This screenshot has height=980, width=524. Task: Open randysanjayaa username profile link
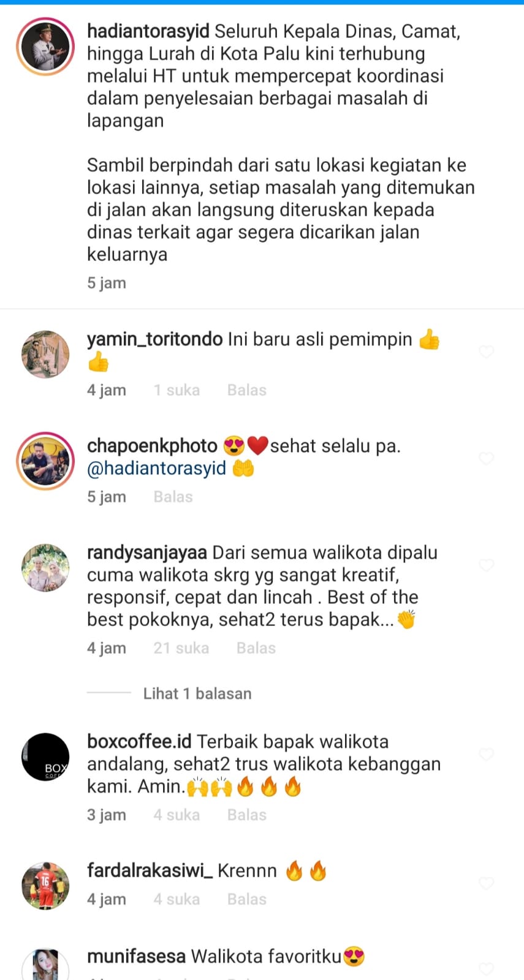coord(147,552)
